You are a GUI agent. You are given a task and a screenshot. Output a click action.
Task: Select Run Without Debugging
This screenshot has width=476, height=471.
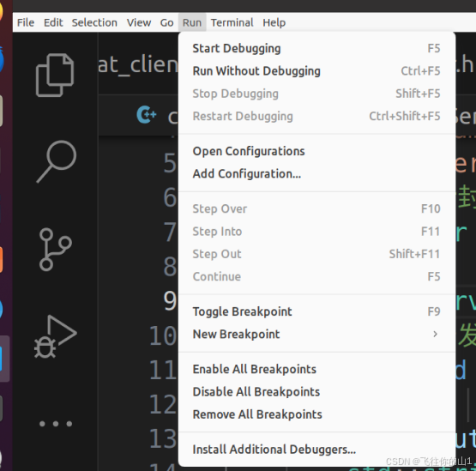316,71
